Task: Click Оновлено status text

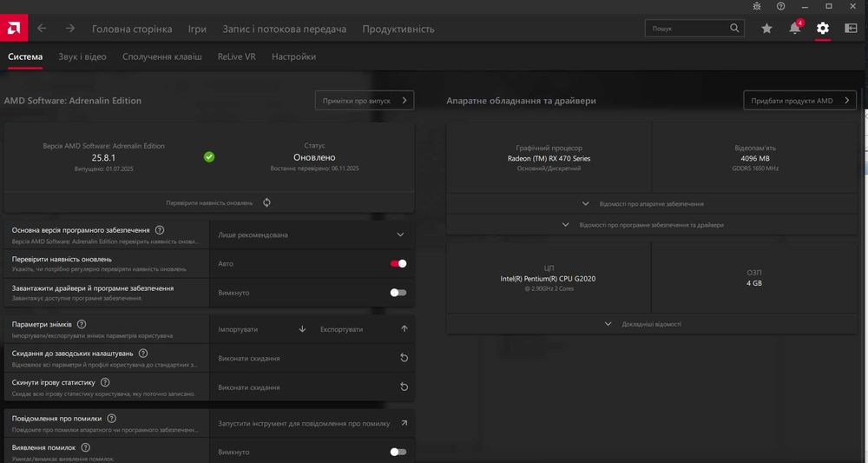Action: [x=314, y=157]
